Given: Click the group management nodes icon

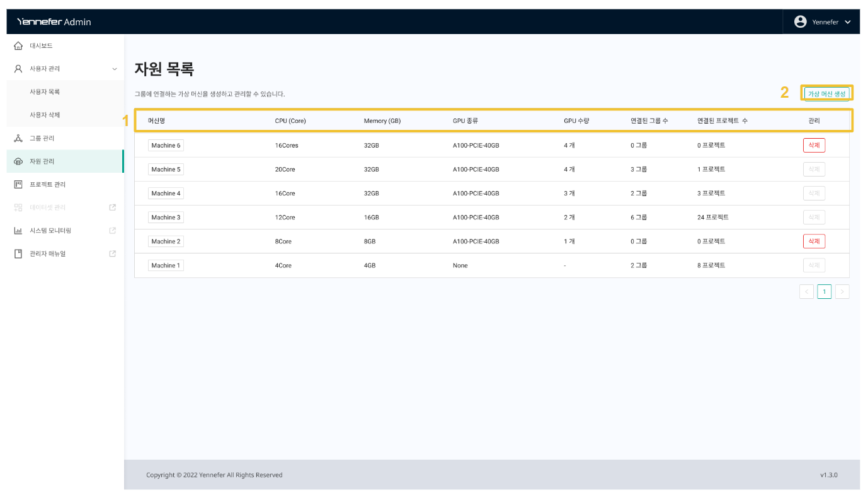Looking at the screenshot, I should [18, 138].
